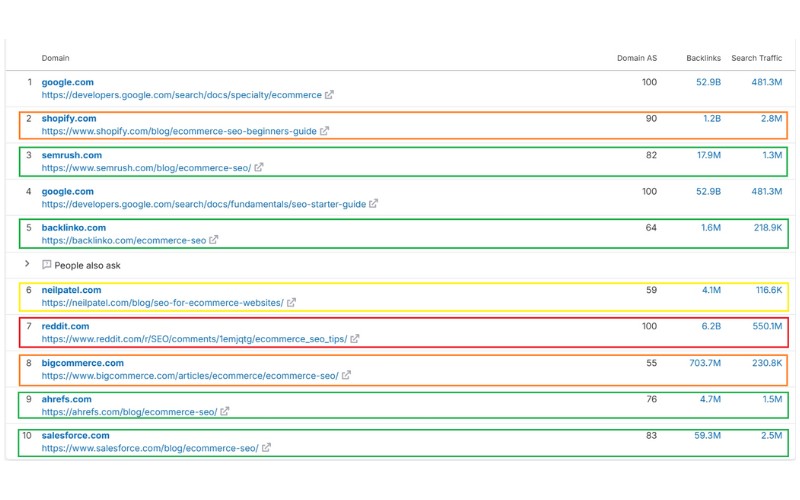Click the 550.1M search traffic for reddit.com
Viewport: 800px width, 500px height.
[x=767, y=326]
